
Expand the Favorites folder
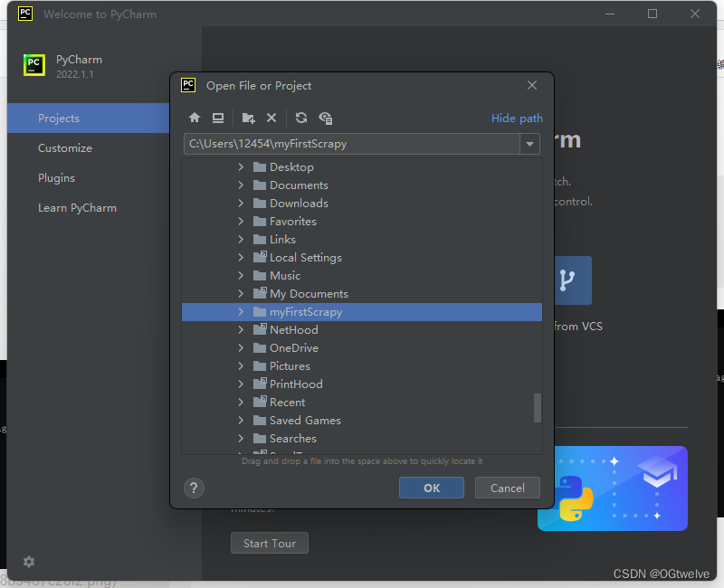(241, 221)
